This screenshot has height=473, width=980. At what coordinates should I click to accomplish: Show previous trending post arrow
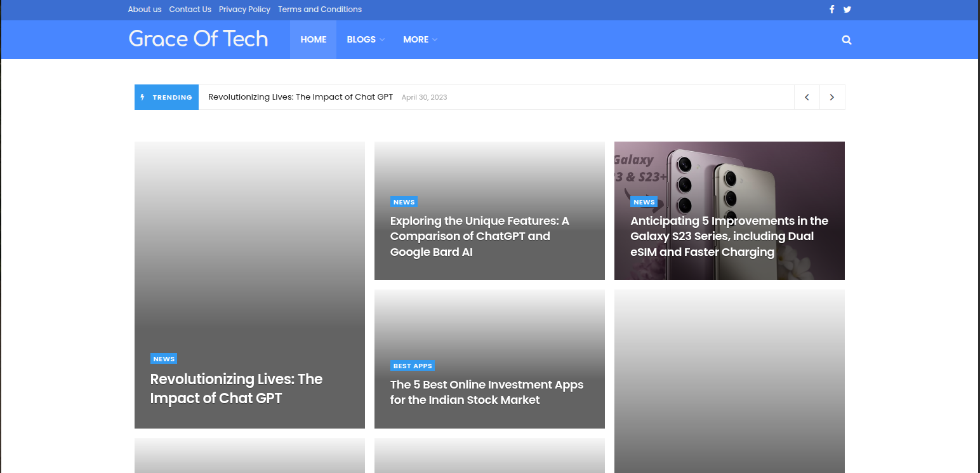coord(807,97)
